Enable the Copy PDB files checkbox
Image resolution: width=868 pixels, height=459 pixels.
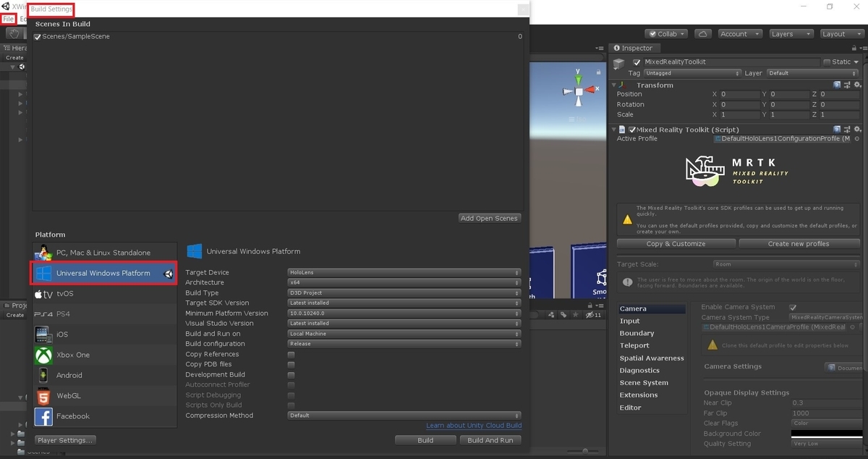click(291, 365)
